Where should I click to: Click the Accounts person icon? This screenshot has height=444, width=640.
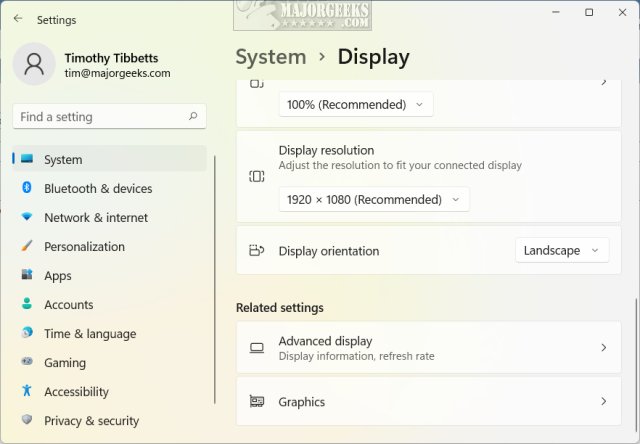[27, 304]
